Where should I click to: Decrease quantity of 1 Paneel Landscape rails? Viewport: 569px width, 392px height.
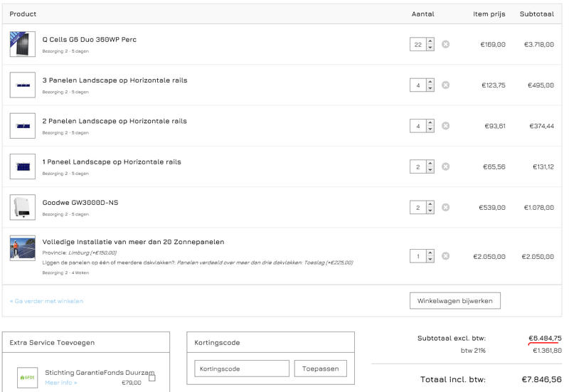pyautogui.click(x=430, y=170)
